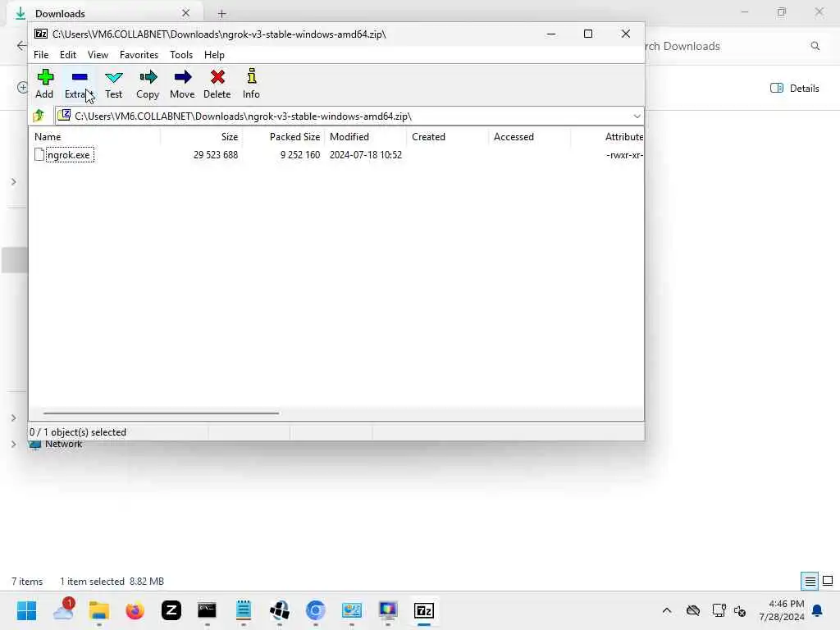Open the Windows Start menu

pos(27,610)
